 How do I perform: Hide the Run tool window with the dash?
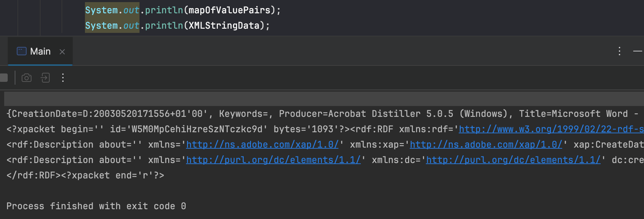click(x=637, y=51)
